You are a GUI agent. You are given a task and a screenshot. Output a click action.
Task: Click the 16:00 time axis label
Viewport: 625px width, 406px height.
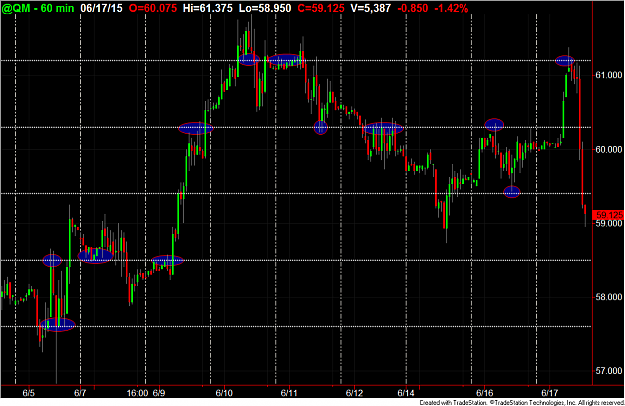tap(137, 393)
